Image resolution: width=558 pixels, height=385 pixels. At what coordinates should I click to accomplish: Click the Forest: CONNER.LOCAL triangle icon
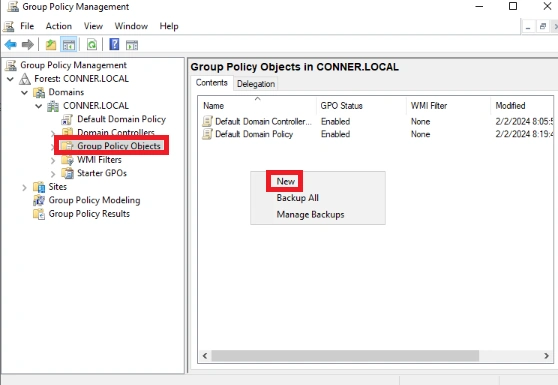point(25,79)
